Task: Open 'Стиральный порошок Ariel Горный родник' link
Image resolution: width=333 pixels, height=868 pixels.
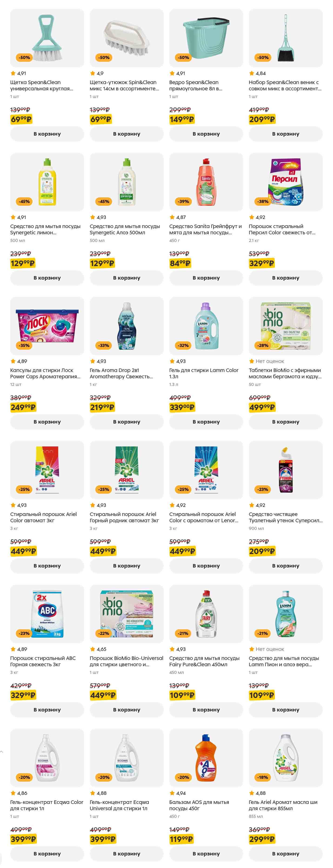Action: point(124,517)
